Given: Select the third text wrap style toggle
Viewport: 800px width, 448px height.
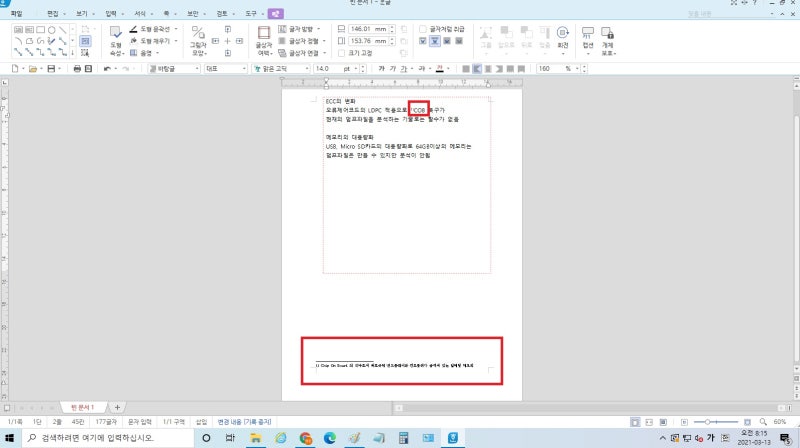Looking at the screenshot, I should [447, 41].
